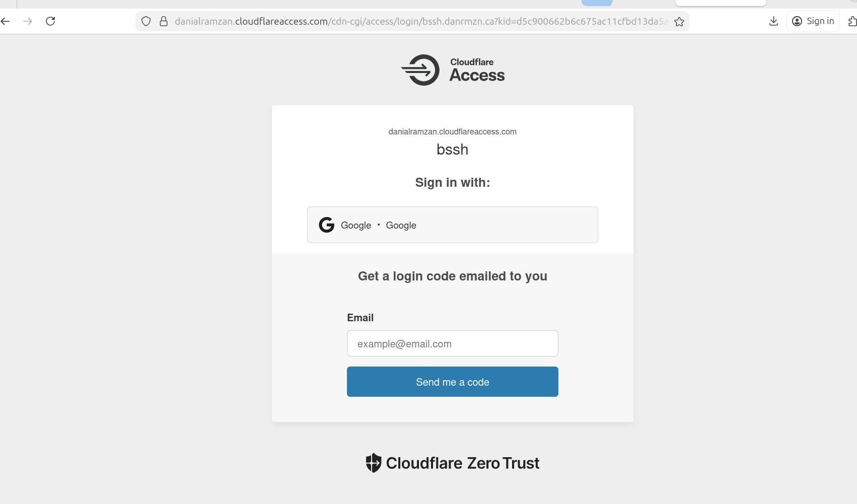Bookmark this page with the star
Screen dimensions: 857x504
click(x=679, y=22)
